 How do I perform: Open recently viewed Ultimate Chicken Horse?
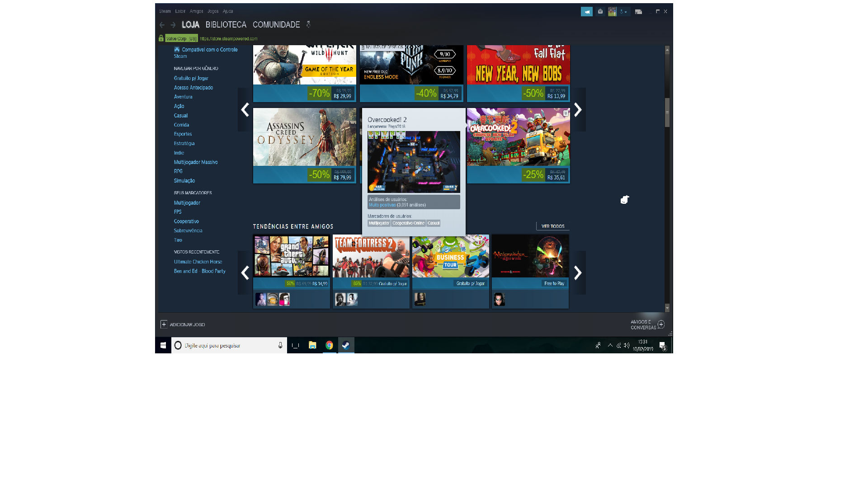click(x=198, y=262)
